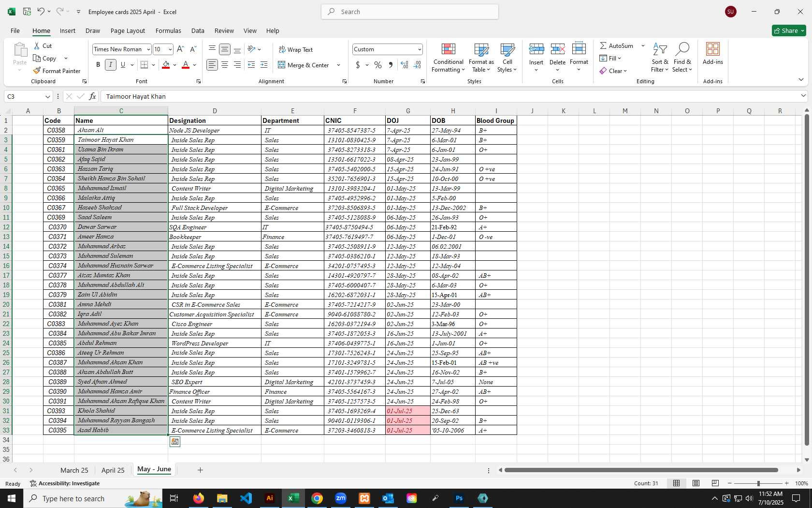Click Insert Function fx icon
Viewport: 812px width, 508px height.
click(x=93, y=96)
